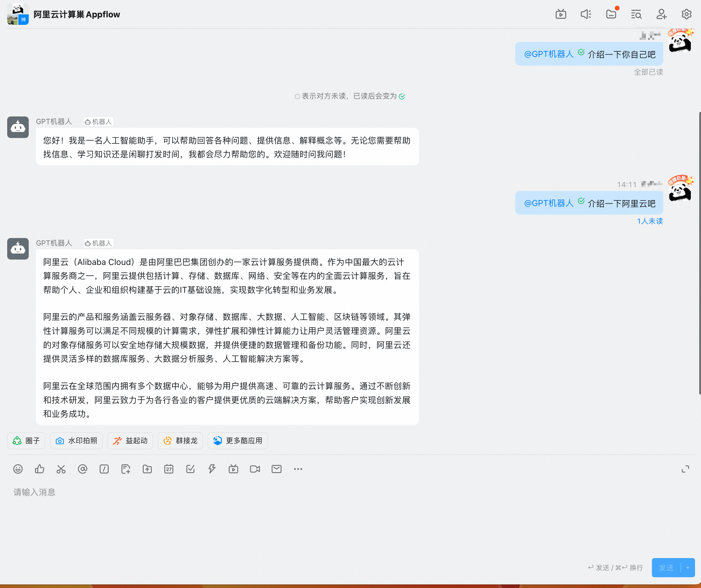Image resolution: width=701 pixels, height=588 pixels.
Task: Open the slash command menu
Action: [x=104, y=469]
